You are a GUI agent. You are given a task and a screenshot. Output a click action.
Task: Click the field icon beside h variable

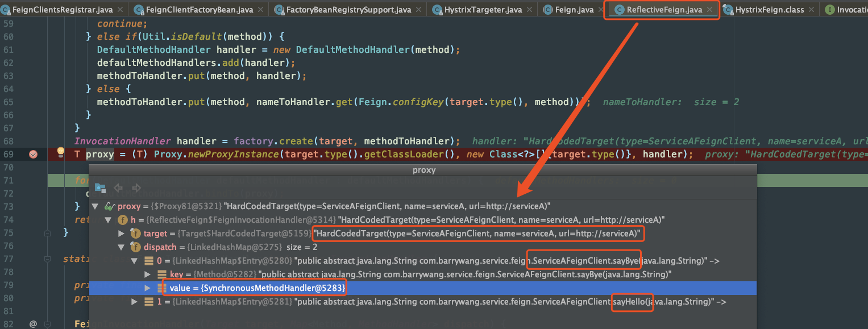pyautogui.click(x=122, y=220)
